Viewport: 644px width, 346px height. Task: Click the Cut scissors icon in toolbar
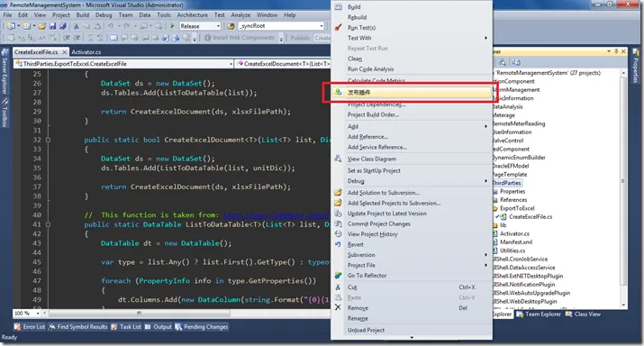[x=76, y=26]
